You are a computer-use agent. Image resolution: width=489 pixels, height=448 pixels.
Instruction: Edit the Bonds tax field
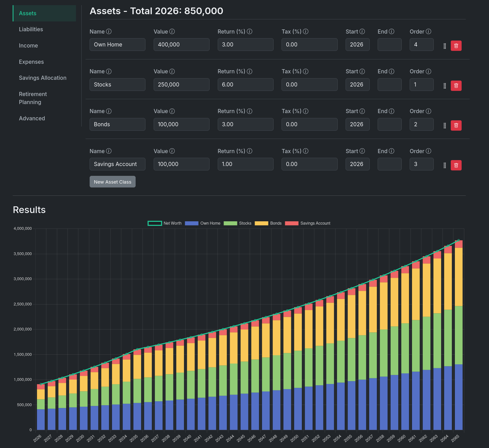pos(309,124)
